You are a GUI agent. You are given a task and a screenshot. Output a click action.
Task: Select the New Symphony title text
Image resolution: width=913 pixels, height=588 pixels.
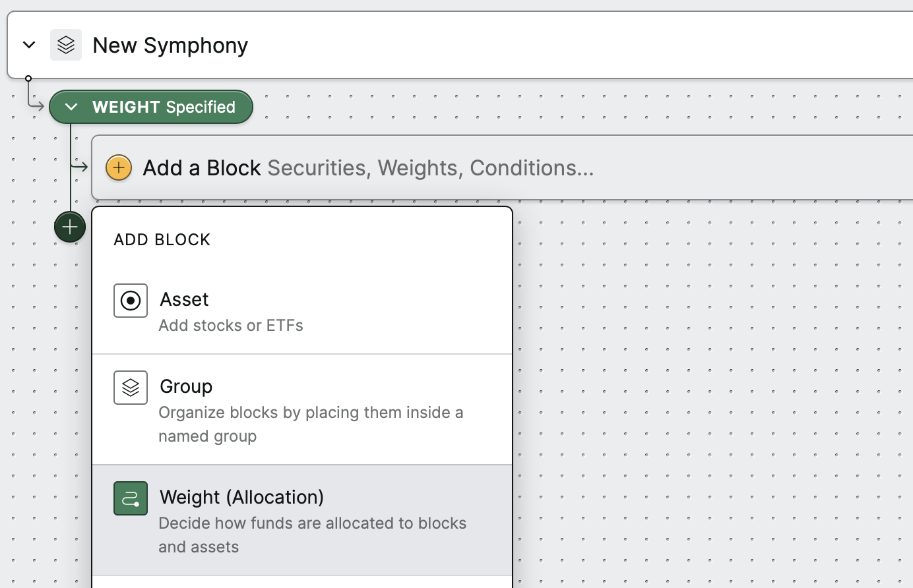[x=170, y=45]
